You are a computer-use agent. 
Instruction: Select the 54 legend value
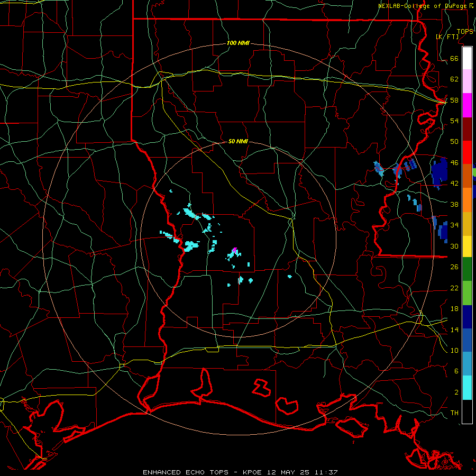pos(454,121)
